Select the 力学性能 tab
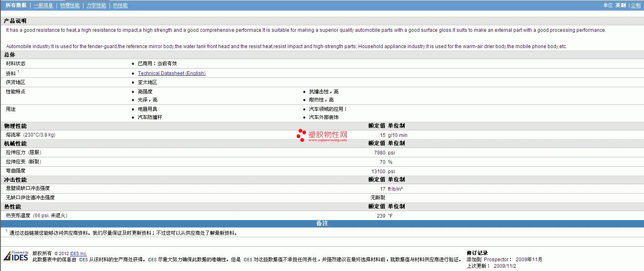The height and width of the screenshot is (271, 644). click(x=96, y=5)
